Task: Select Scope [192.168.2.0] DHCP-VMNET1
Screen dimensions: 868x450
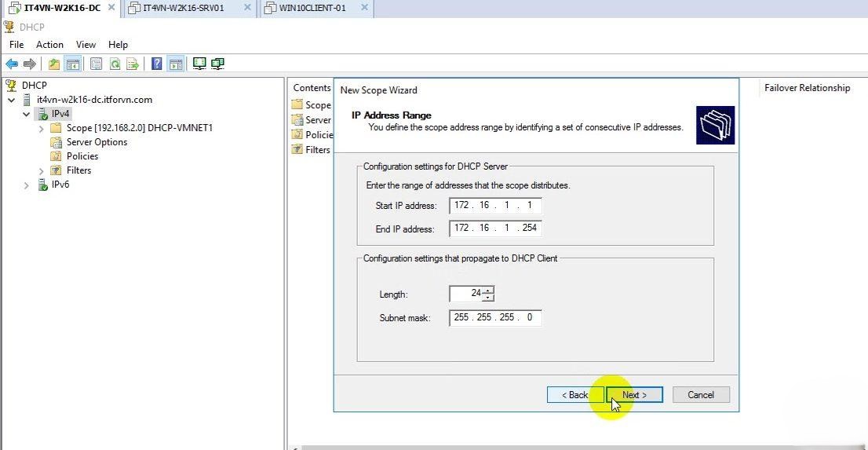Action: click(140, 128)
